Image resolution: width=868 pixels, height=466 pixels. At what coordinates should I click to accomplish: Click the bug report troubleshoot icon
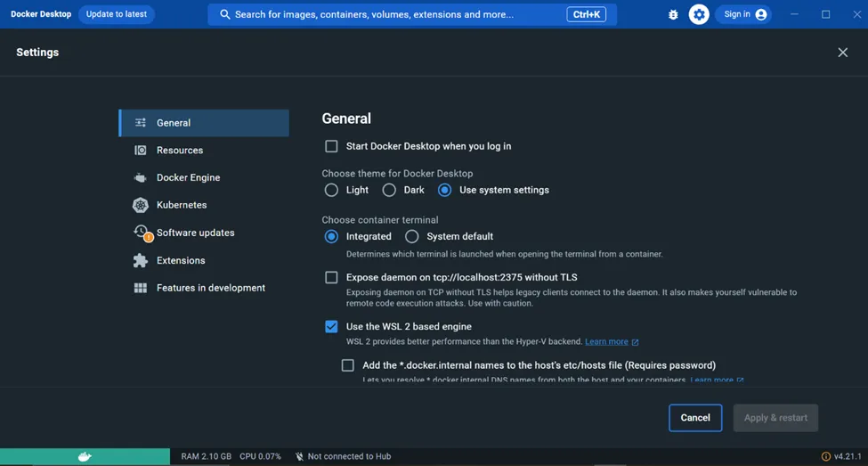pos(673,14)
